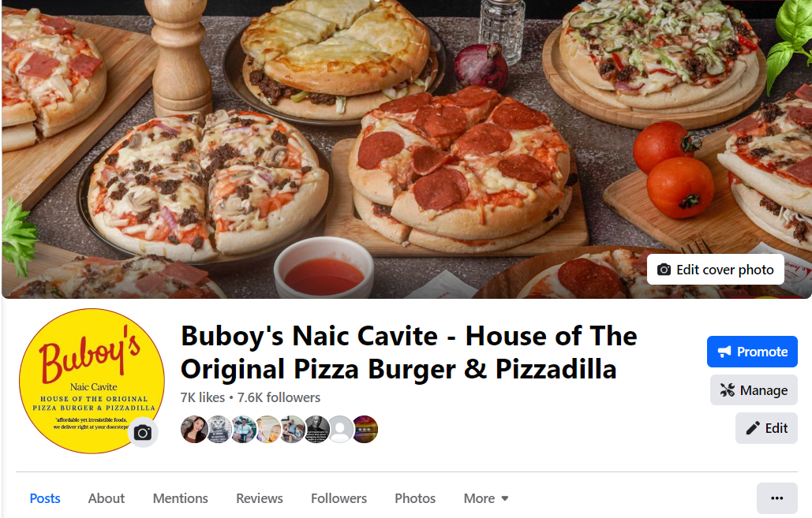Click the blue Promote button

[752, 352]
